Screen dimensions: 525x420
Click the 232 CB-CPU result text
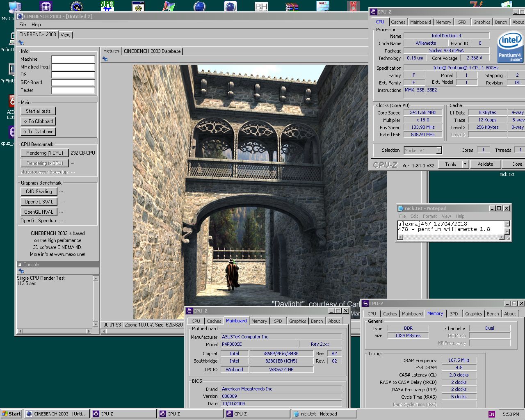[82, 153]
